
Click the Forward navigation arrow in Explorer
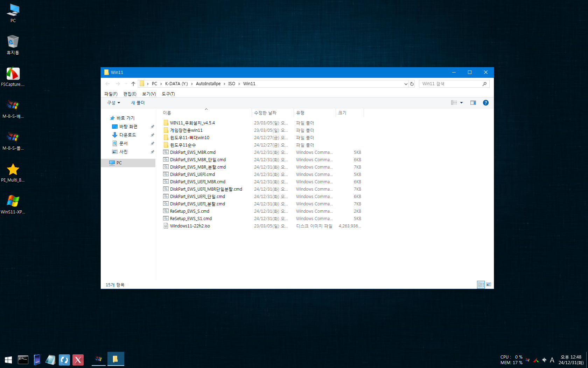[x=118, y=84]
